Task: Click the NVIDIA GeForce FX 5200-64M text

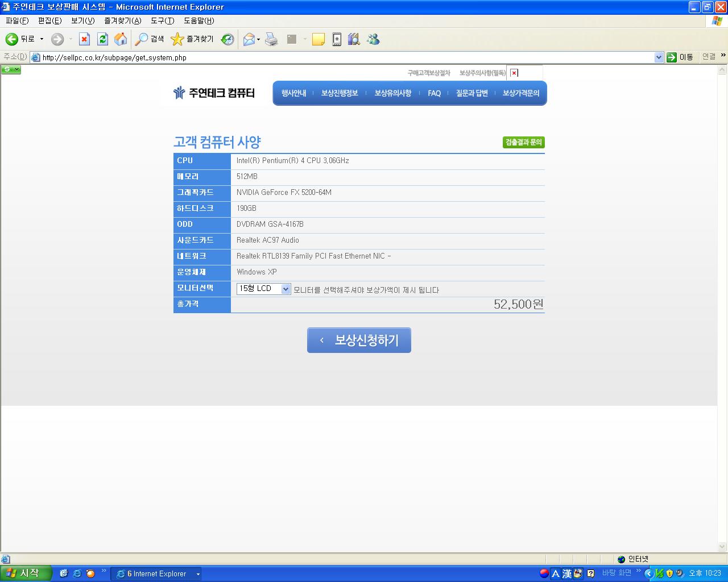Action: pos(284,193)
